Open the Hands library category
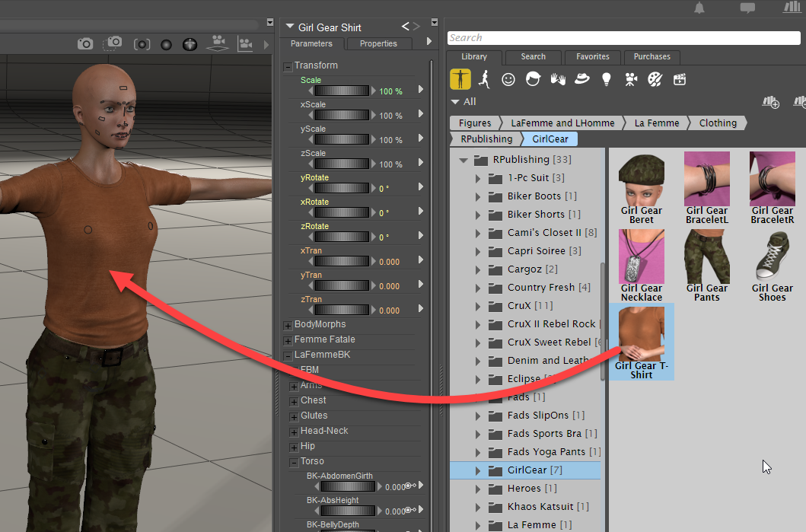This screenshot has width=806, height=532. click(557, 78)
